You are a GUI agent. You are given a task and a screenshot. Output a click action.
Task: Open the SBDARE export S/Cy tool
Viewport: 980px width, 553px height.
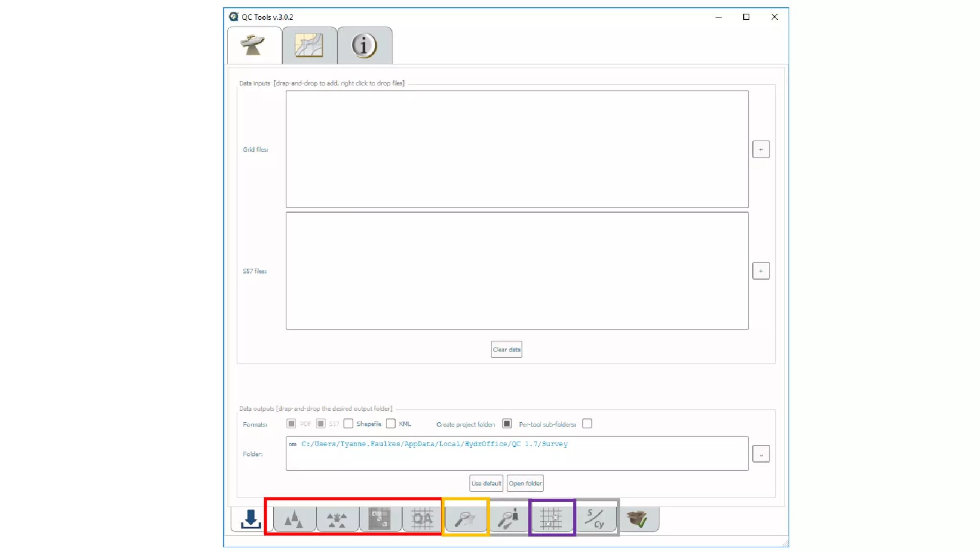coord(595,519)
